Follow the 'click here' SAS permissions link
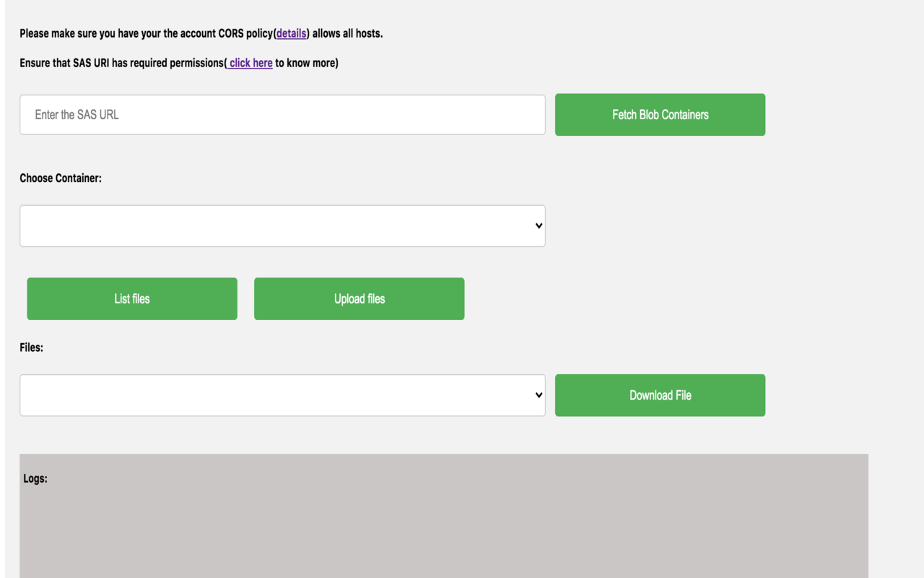This screenshot has width=924, height=578. pyautogui.click(x=250, y=63)
